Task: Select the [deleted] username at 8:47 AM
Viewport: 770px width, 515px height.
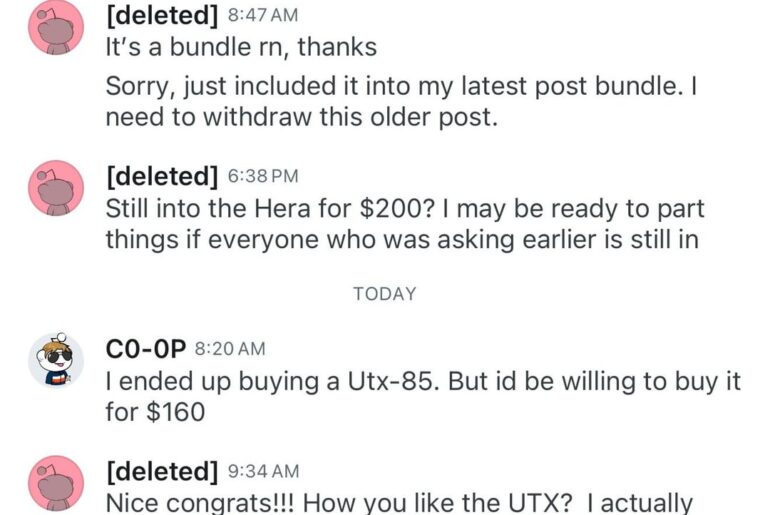Action: (162, 15)
